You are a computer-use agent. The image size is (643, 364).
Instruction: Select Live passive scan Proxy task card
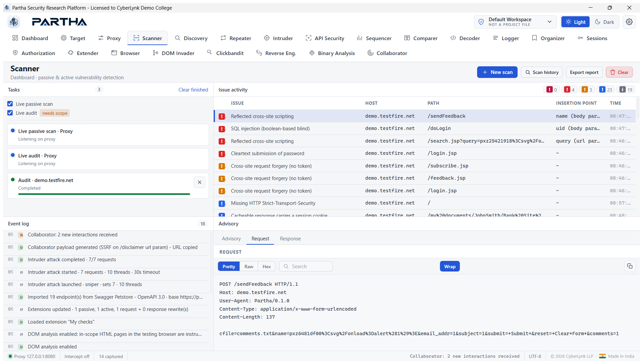pyautogui.click(x=108, y=135)
